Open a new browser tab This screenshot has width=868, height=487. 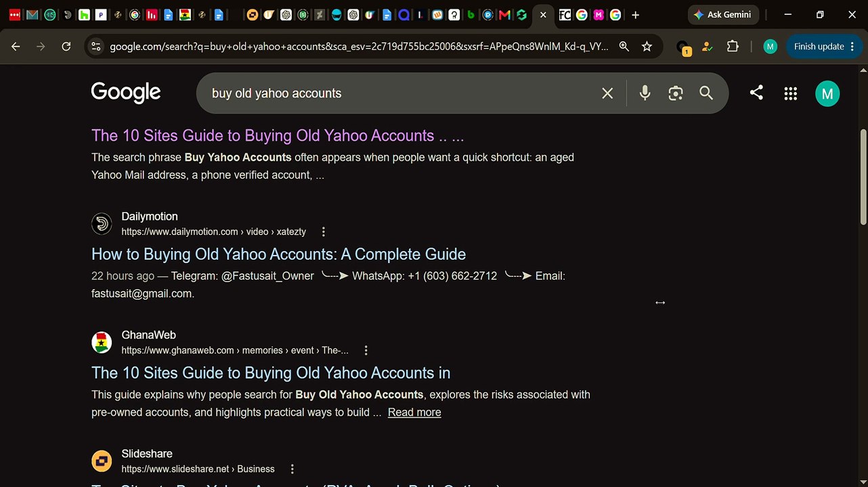click(x=635, y=15)
